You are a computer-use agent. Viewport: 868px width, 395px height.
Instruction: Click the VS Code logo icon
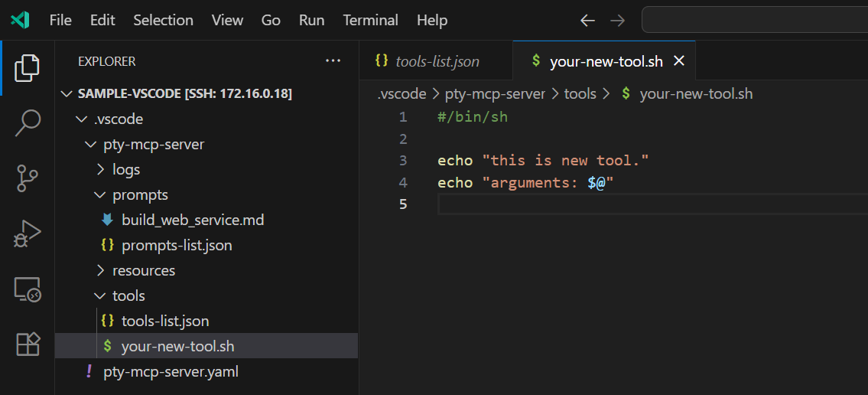point(19,21)
